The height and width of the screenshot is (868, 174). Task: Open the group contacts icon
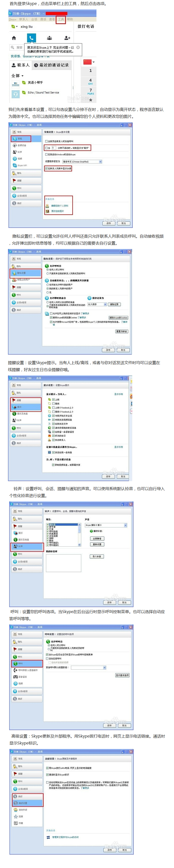click(x=49, y=38)
